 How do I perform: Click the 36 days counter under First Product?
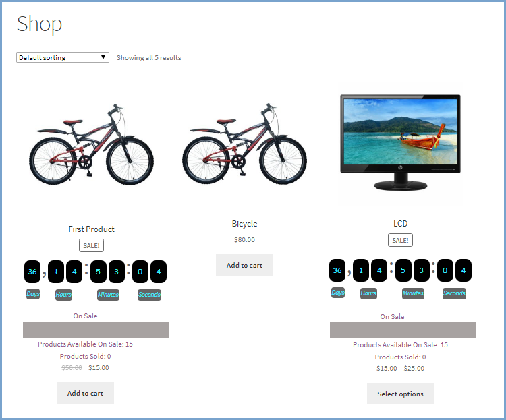[32, 272]
